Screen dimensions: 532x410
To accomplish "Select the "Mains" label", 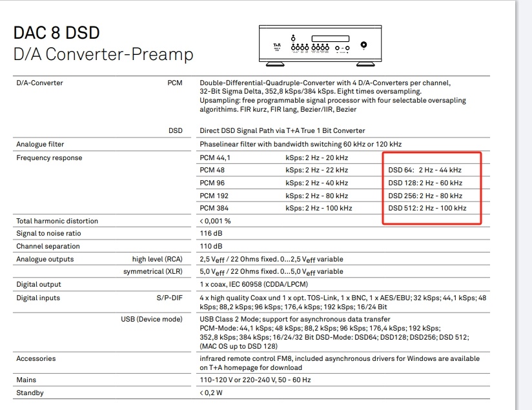I will (26, 380).
